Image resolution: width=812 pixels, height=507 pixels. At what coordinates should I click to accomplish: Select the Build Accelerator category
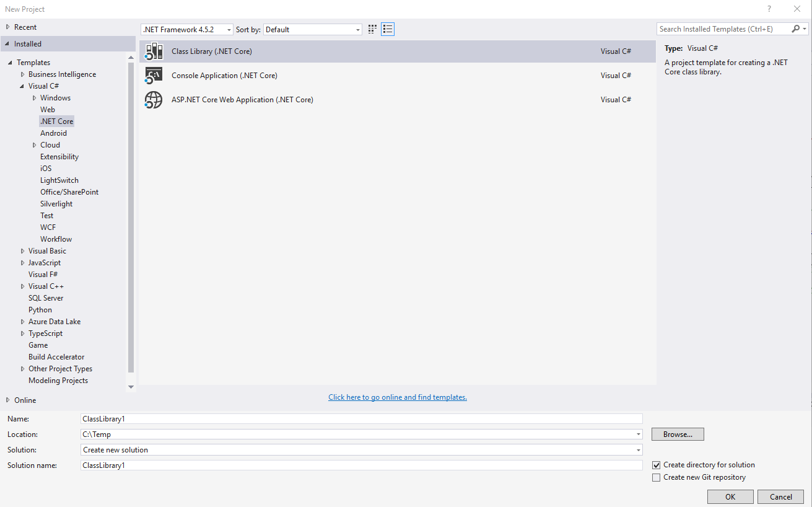[x=56, y=357]
